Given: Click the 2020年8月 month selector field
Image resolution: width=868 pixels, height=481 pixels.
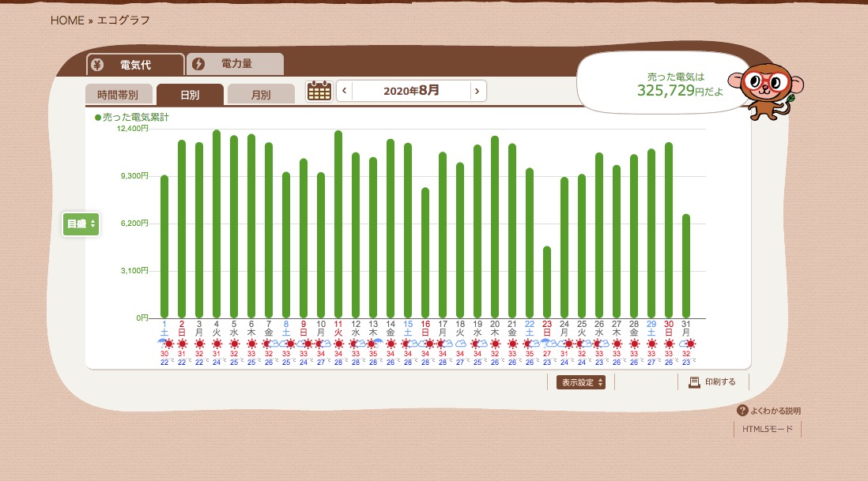Looking at the screenshot, I should (x=410, y=91).
